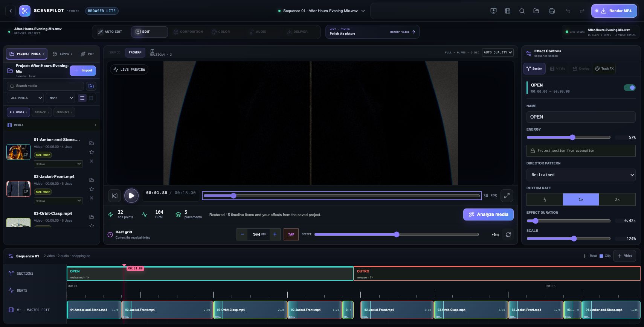The width and height of the screenshot is (644, 327).
Task: Open the Name sort dropdown
Action: pos(60,98)
